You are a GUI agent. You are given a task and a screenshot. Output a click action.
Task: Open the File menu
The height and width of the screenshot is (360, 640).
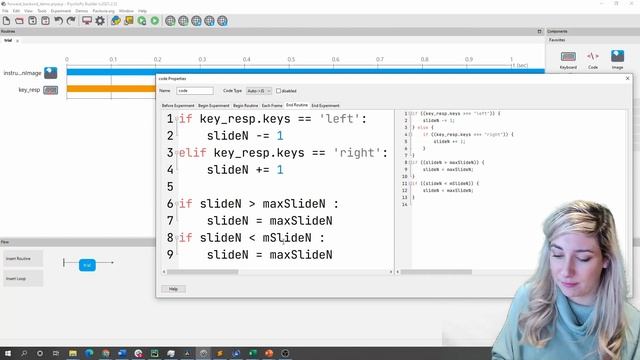point(5,11)
